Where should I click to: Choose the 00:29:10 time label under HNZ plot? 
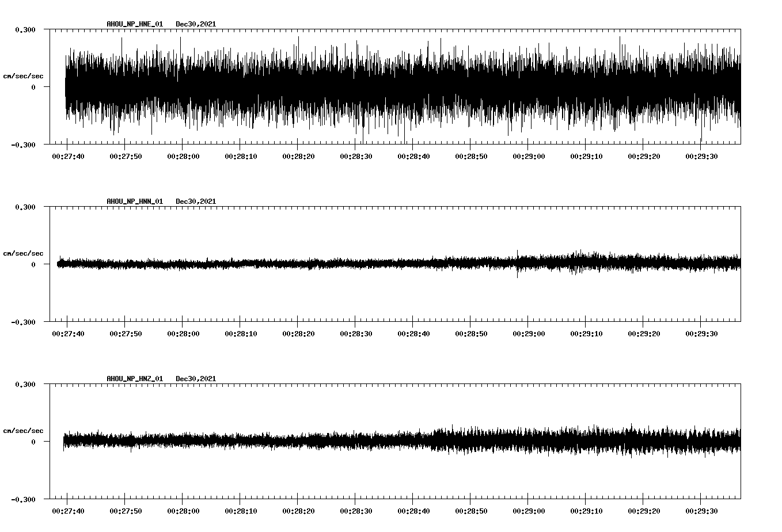coord(586,511)
